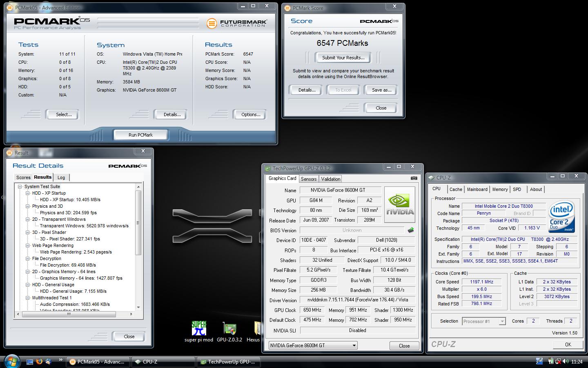
Task: Open the Validation tab in GPU-Z
Action: 331,179
